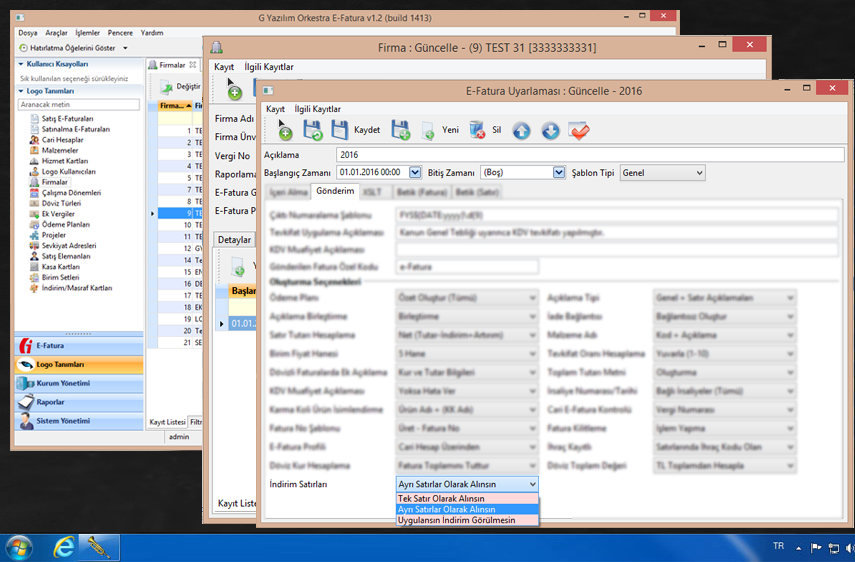Click the save-and-refresh disk icon left of Kaydet

click(x=312, y=130)
